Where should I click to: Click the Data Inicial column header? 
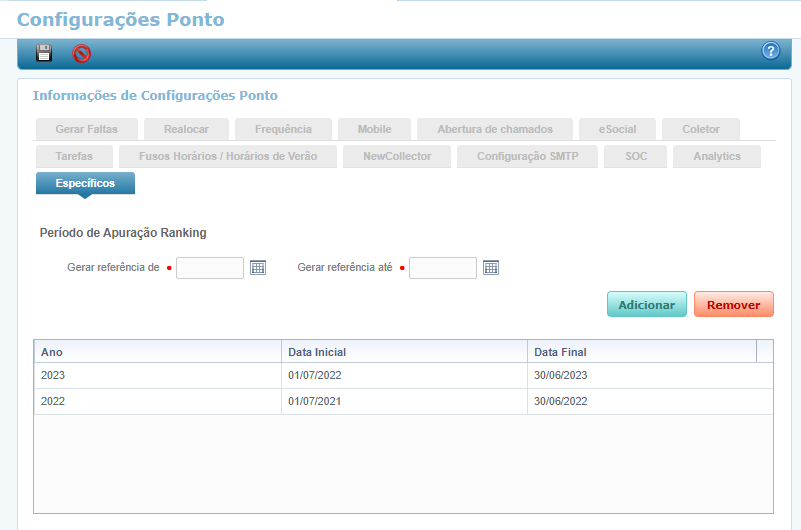[403, 352]
